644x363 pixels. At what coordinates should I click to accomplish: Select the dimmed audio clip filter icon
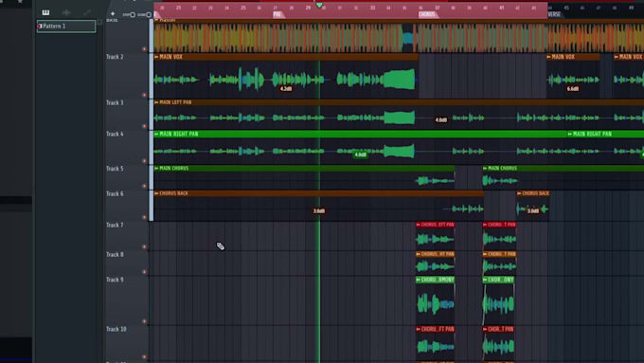click(x=66, y=12)
